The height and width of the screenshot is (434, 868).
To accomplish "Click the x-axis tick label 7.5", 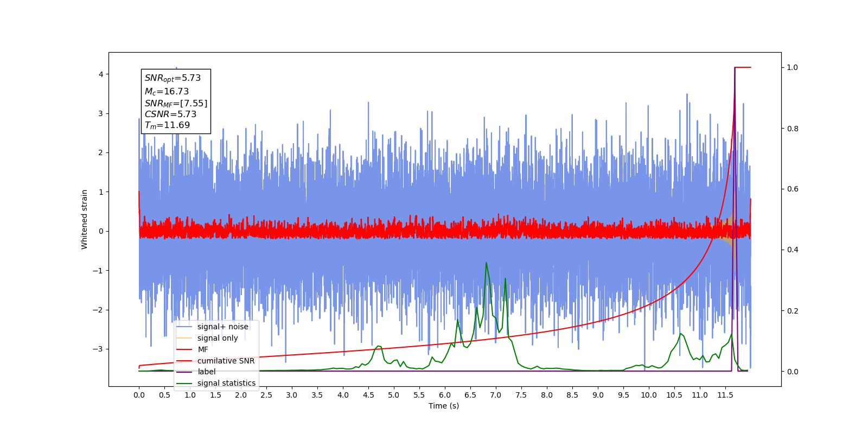I will [521, 395].
